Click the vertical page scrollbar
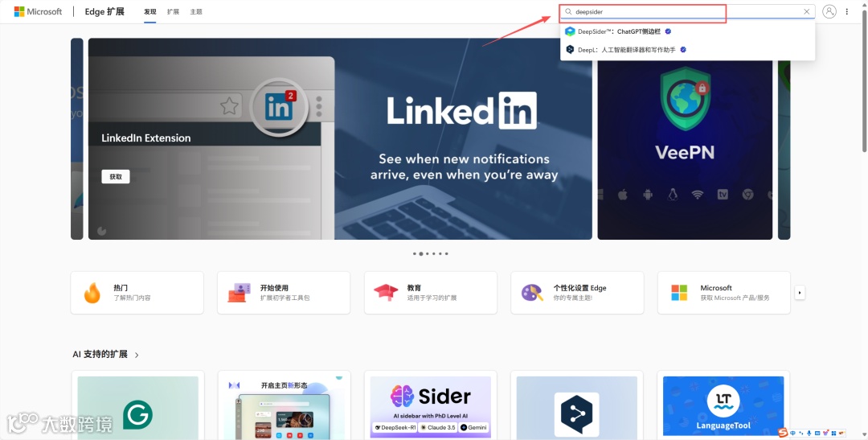This screenshot has height=440, width=868. click(864, 80)
